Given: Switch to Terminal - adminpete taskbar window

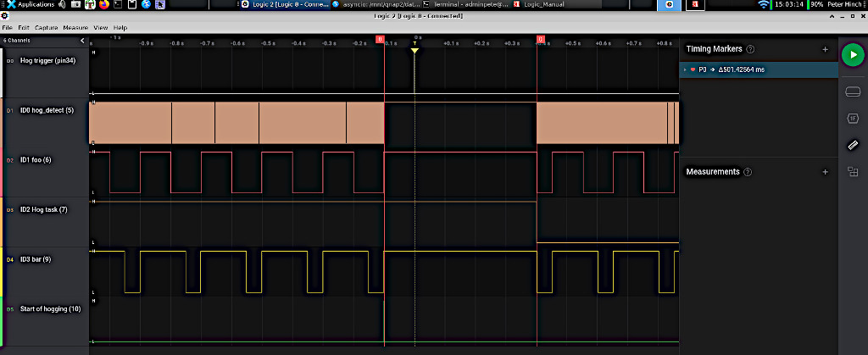Looking at the screenshot, I should (465, 4).
